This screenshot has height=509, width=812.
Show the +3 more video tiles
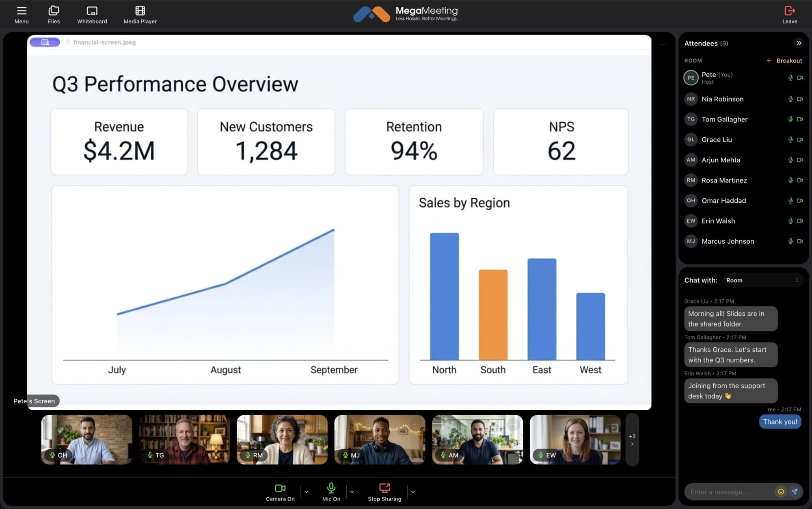click(x=632, y=440)
